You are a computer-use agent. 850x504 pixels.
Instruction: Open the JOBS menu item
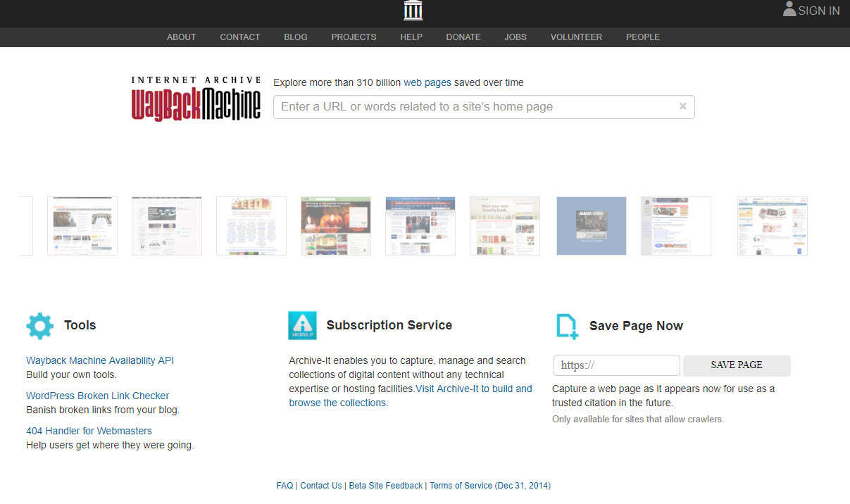point(515,37)
